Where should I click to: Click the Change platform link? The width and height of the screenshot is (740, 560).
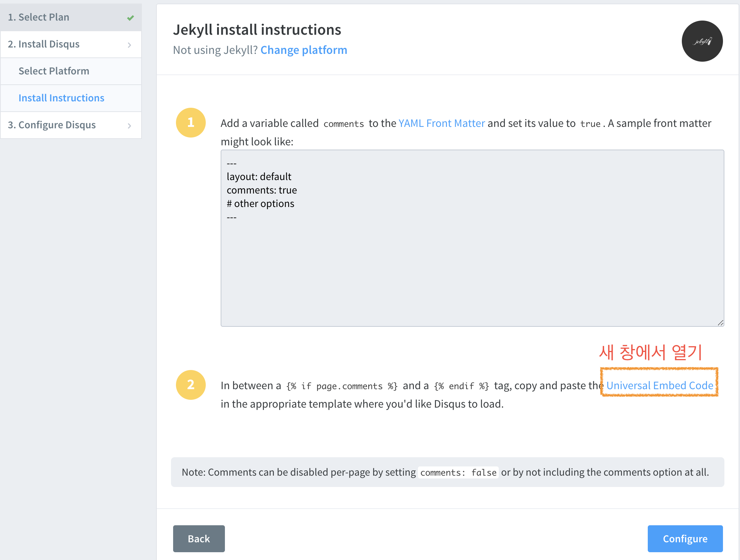pos(304,50)
